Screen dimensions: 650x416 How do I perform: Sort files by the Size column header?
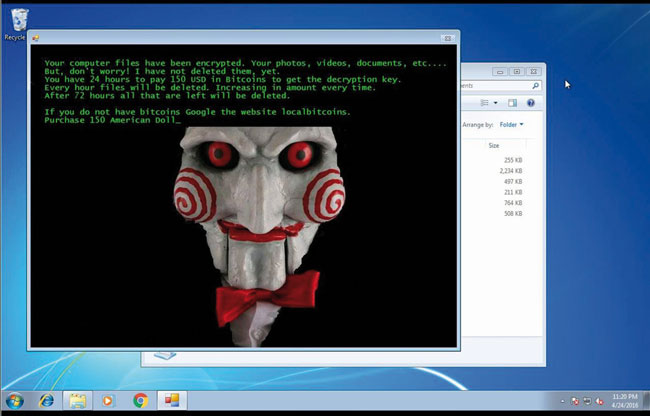[x=494, y=145]
